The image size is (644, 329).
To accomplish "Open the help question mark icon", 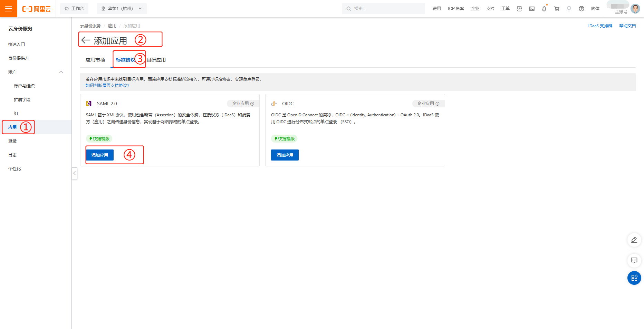I will point(581,8).
